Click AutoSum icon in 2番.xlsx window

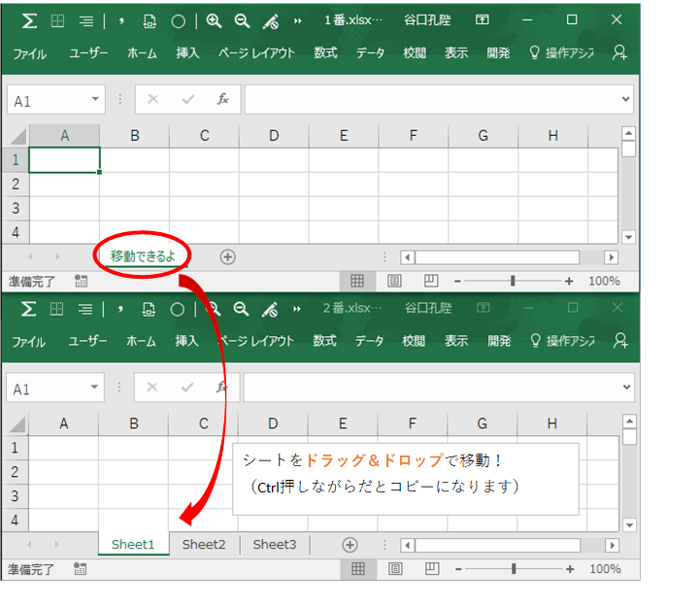(x=28, y=309)
